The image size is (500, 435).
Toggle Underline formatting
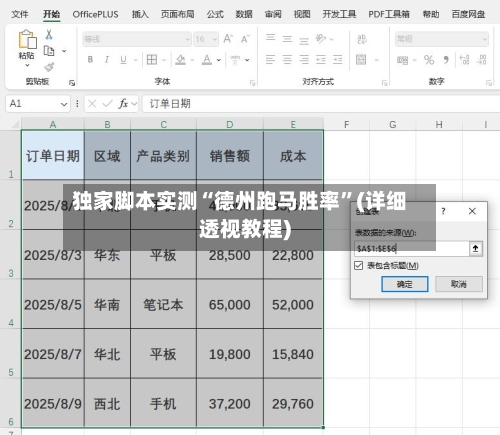tap(123, 60)
